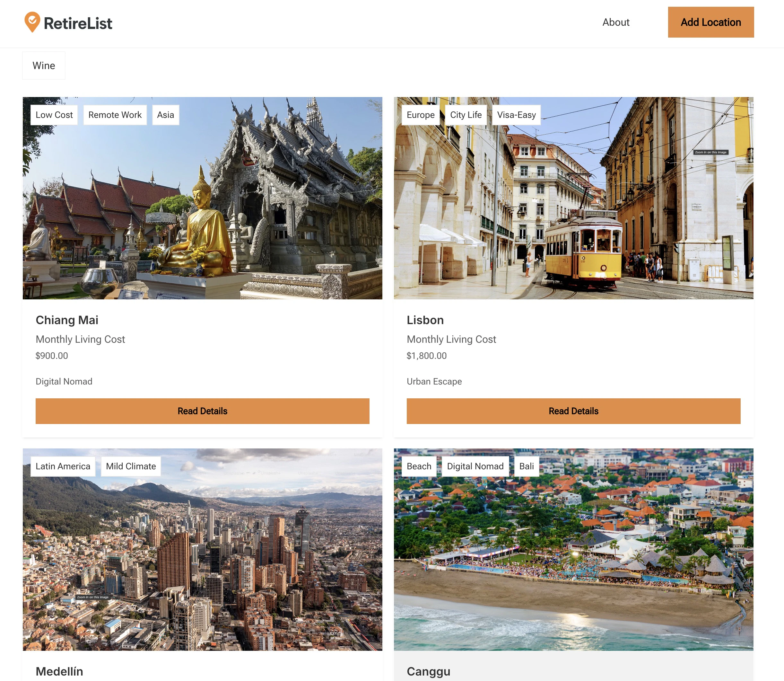The width and height of the screenshot is (784, 681).
Task: Click the Chiang Mai title link
Action: [x=67, y=320]
